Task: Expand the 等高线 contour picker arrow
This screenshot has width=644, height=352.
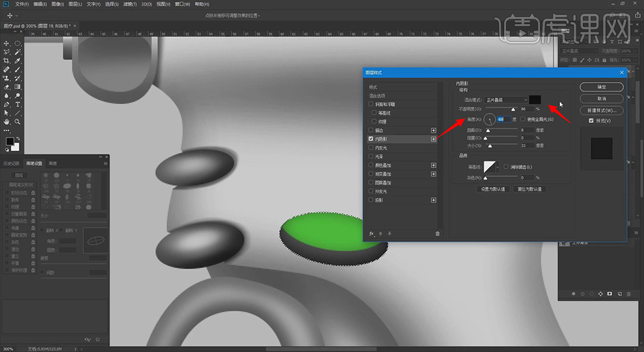Action: coord(498,167)
